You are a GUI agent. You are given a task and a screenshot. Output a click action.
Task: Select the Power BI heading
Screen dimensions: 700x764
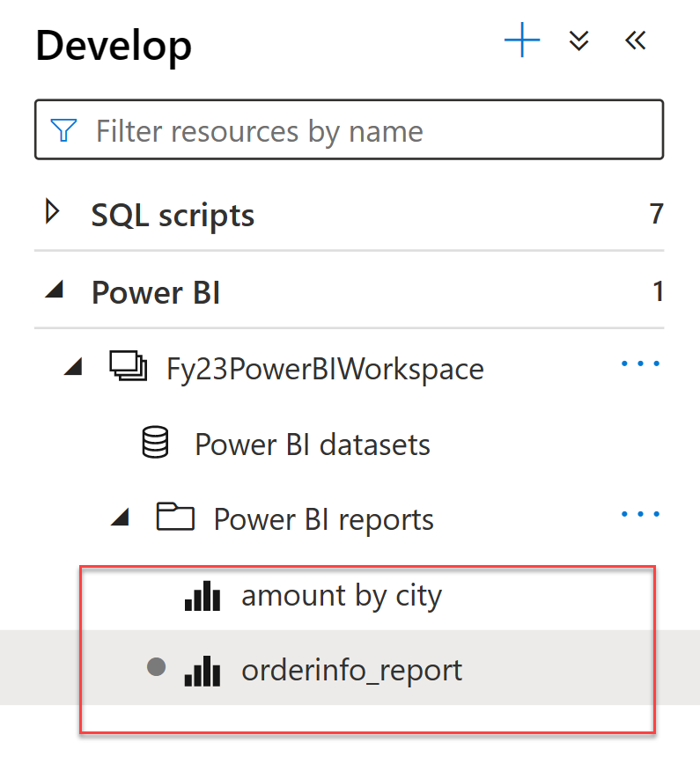click(156, 292)
